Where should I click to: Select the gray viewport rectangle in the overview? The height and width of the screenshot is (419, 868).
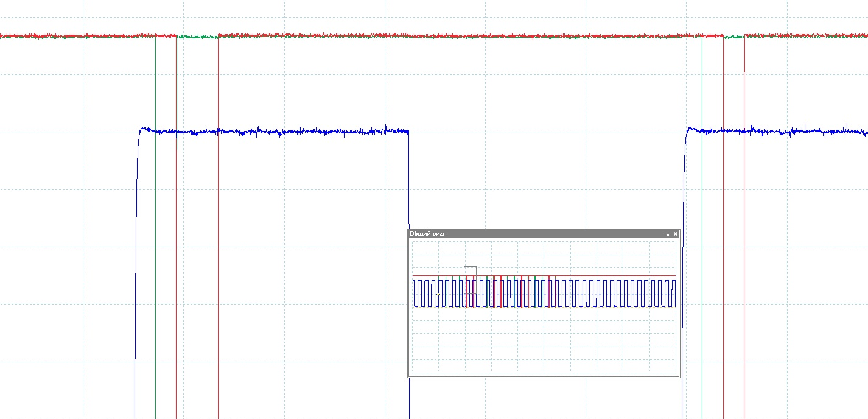470,272
